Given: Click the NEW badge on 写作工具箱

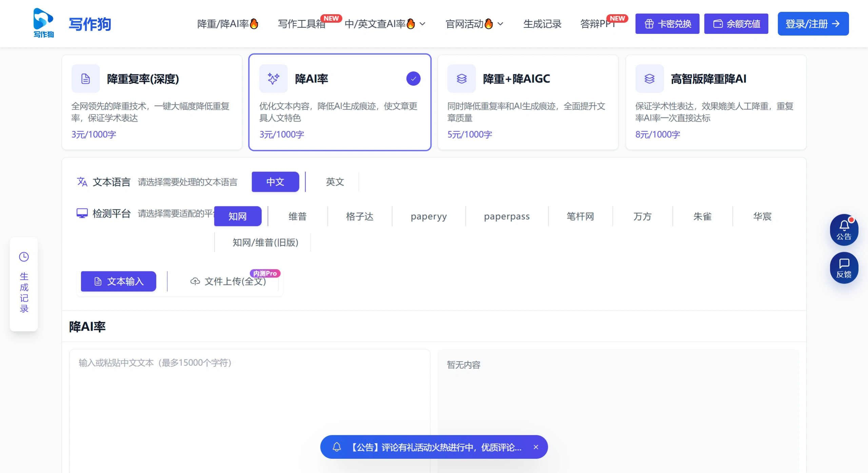Looking at the screenshot, I should (x=331, y=18).
